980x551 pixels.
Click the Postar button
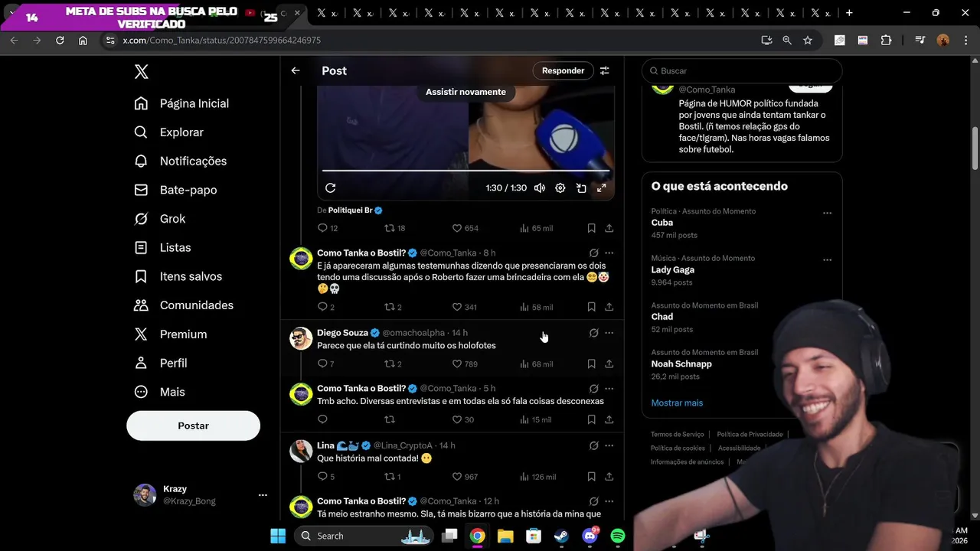[x=193, y=425]
